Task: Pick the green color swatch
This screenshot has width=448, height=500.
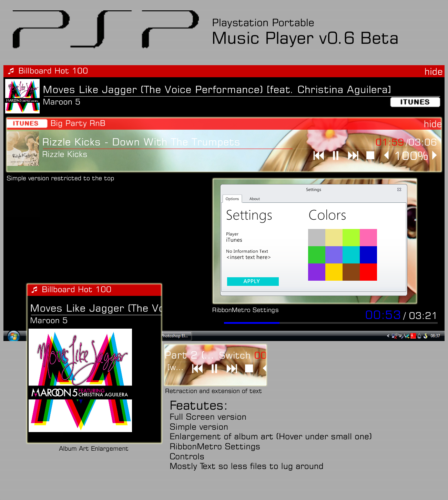Action: coord(317,255)
